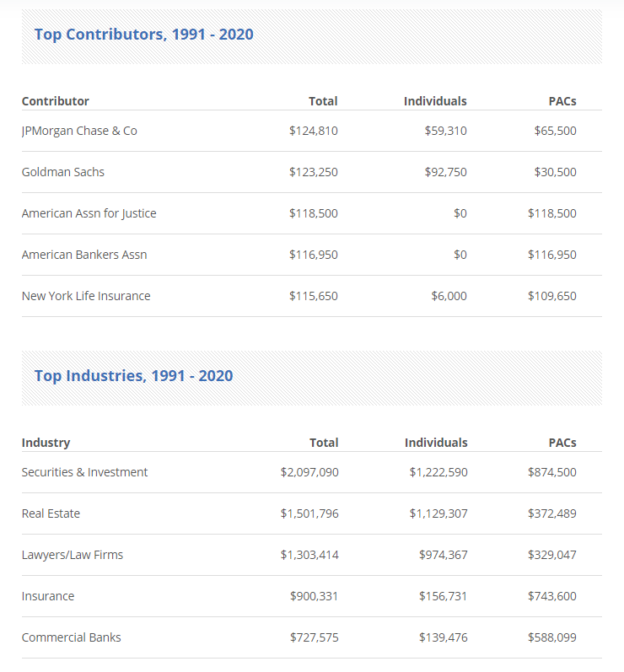The width and height of the screenshot is (624, 672).
Task: Select the $2,097,090 total value
Action: point(309,472)
